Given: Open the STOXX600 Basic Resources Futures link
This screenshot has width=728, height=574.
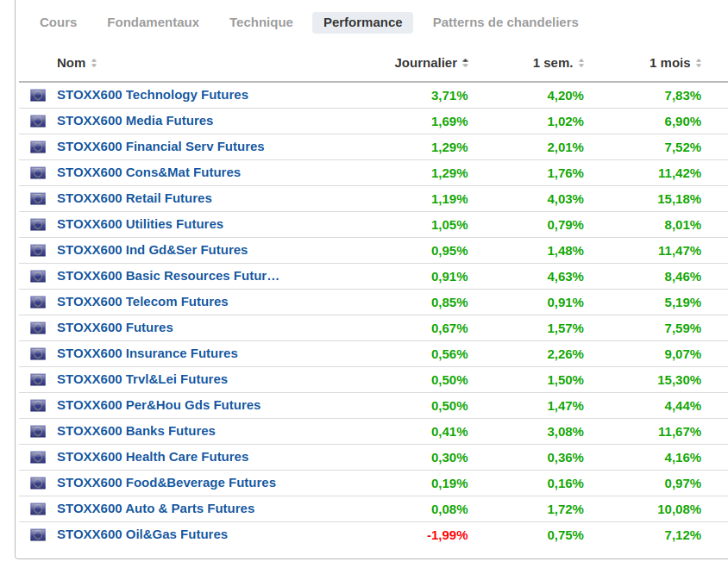Looking at the screenshot, I should pyautogui.click(x=168, y=276).
